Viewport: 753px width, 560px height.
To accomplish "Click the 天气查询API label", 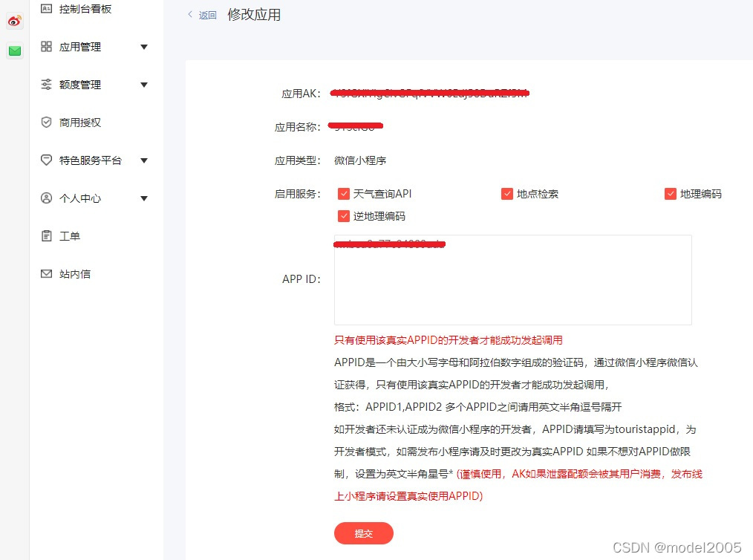I will [382, 194].
